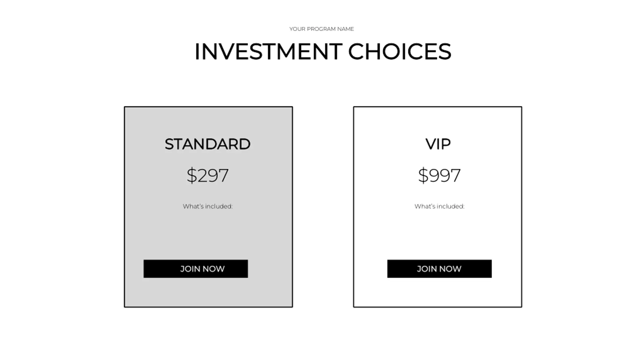Image resolution: width=644 pixels, height=362 pixels.
Task: Click empty white space below VIP's "What's included:"
Action: [438, 234]
